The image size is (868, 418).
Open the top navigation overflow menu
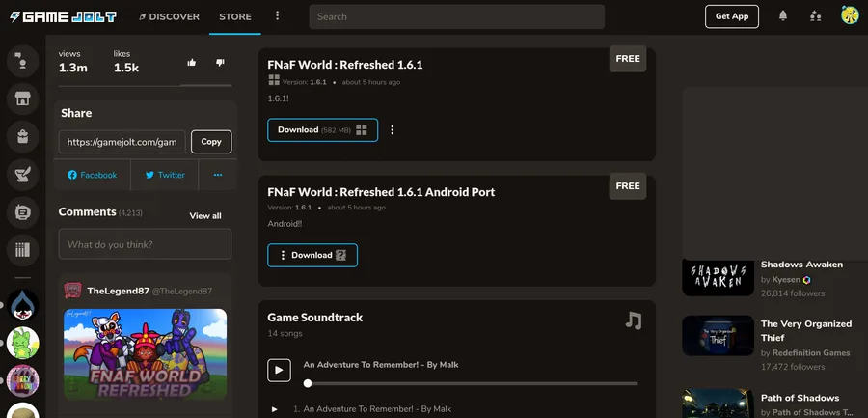tap(278, 16)
